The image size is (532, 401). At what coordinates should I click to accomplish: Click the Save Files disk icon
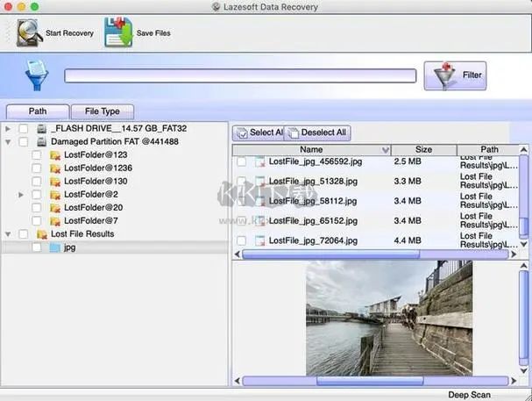pyautogui.click(x=118, y=32)
